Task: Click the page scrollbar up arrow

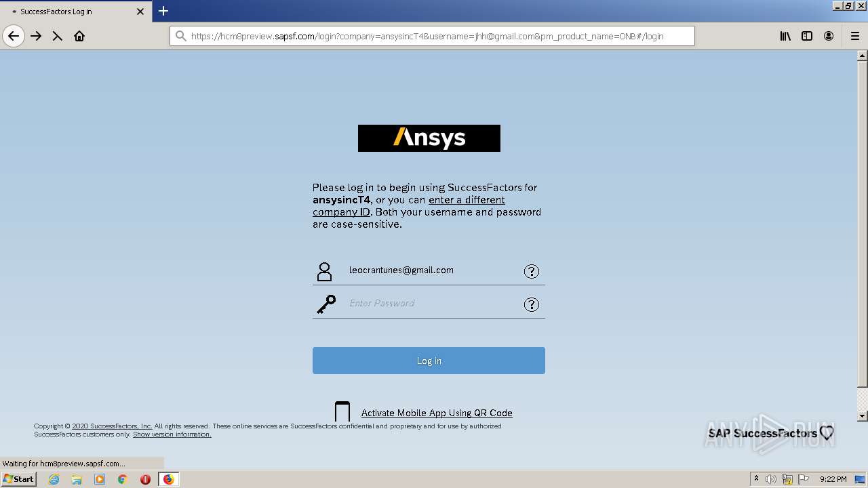Action: (x=863, y=56)
